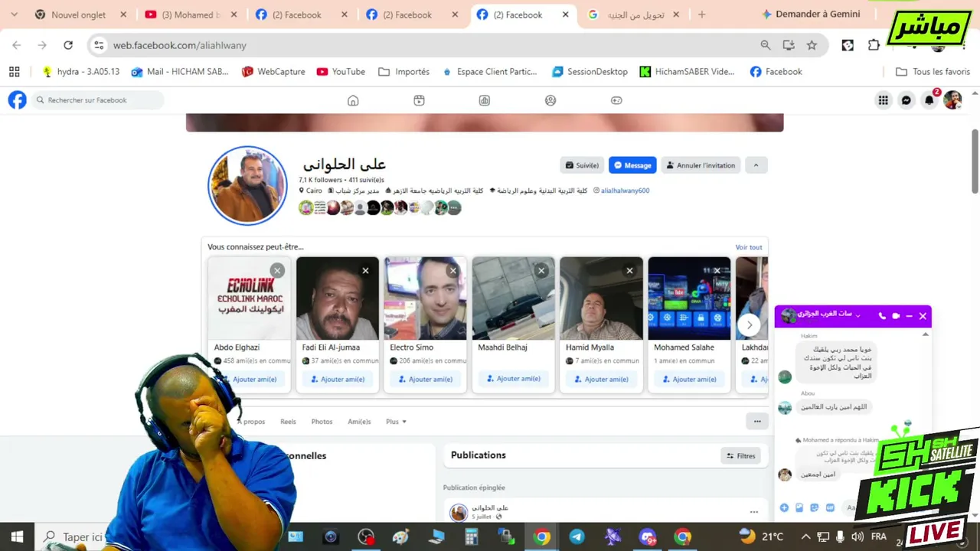Image resolution: width=980 pixels, height=551 pixels.
Task: Add Fadi Eli Al-jumaa as friend
Action: (337, 379)
